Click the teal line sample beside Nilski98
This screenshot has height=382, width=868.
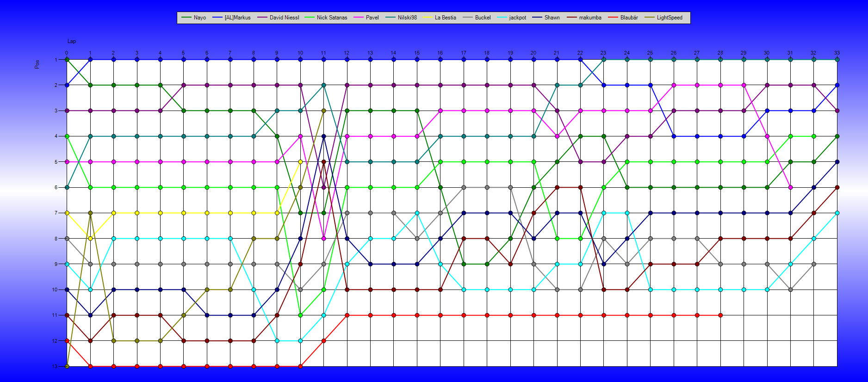click(x=391, y=18)
